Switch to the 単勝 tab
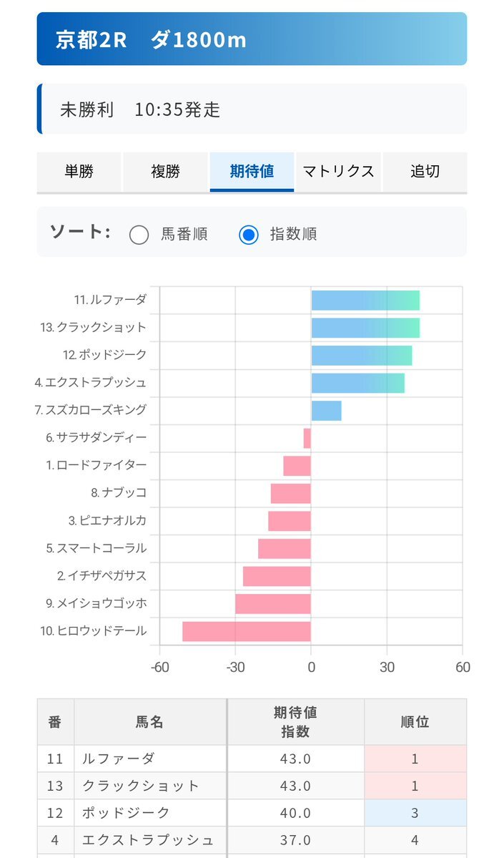504x858 pixels. pos(79,171)
